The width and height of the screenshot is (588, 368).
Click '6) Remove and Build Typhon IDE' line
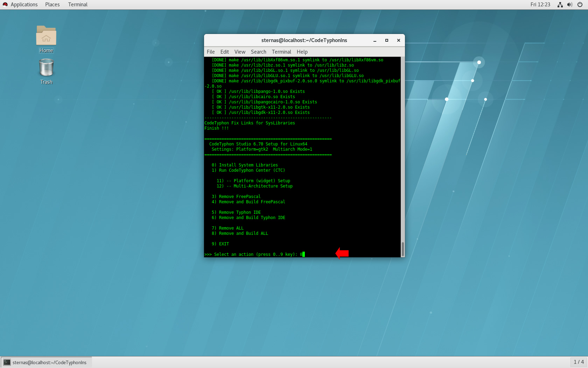click(x=248, y=218)
